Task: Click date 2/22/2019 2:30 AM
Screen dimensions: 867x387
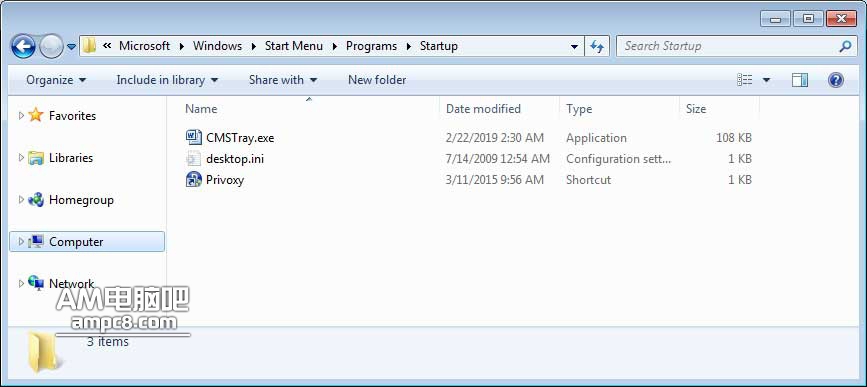Action: tap(495, 138)
